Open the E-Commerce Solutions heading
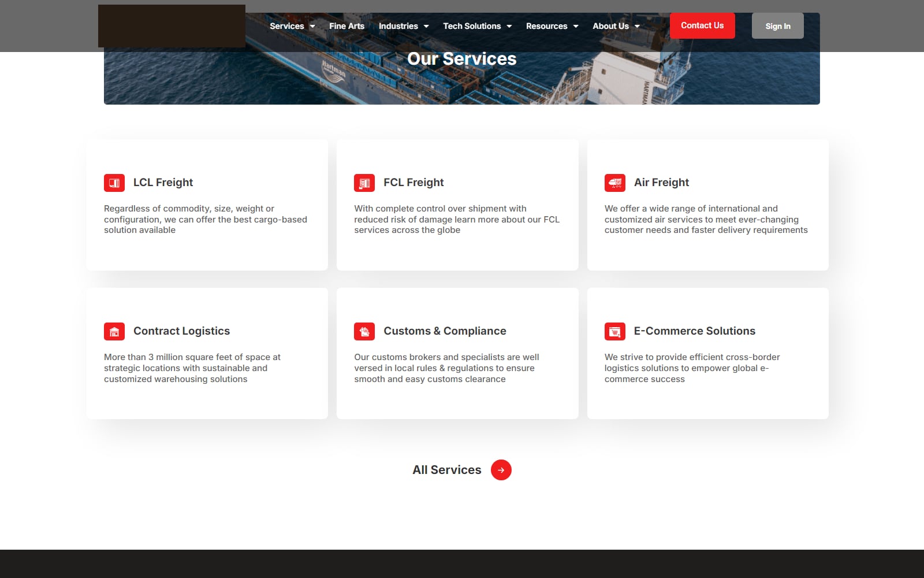This screenshot has height=578, width=924. (x=695, y=331)
